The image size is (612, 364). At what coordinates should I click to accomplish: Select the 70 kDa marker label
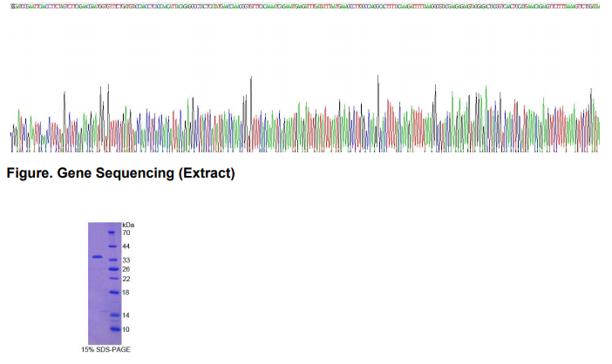[x=126, y=233]
